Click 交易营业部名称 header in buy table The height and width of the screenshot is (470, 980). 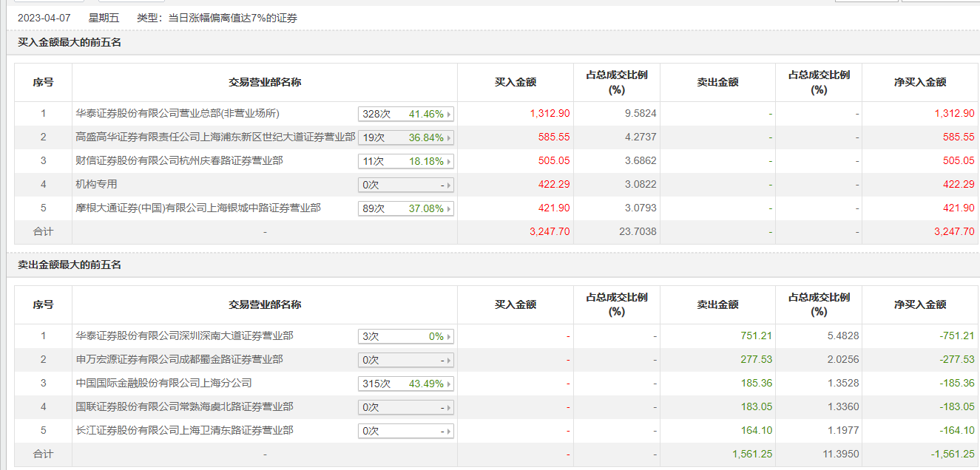pos(265,83)
